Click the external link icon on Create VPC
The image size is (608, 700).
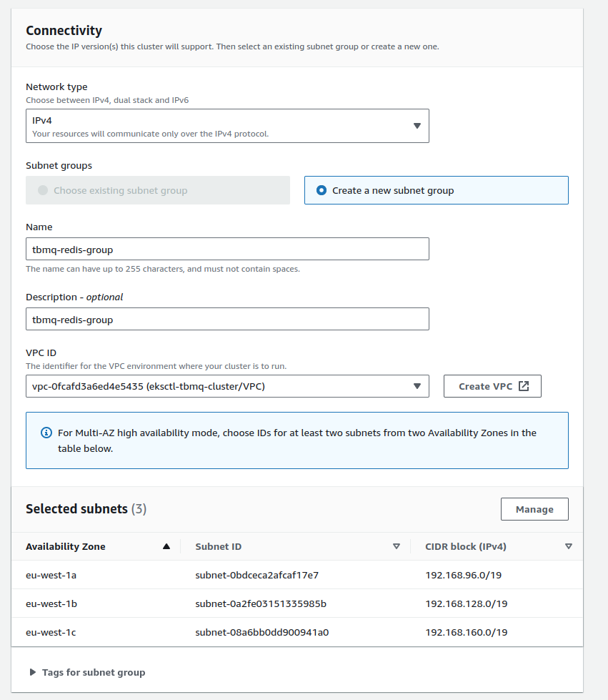(x=524, y=386)
